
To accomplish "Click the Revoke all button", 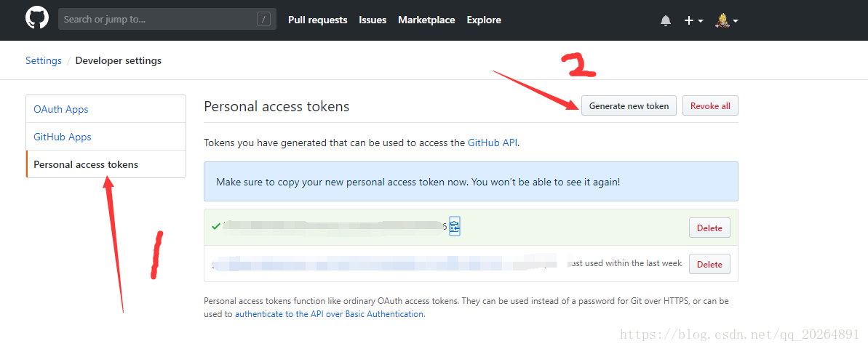I will coord(710,105).
